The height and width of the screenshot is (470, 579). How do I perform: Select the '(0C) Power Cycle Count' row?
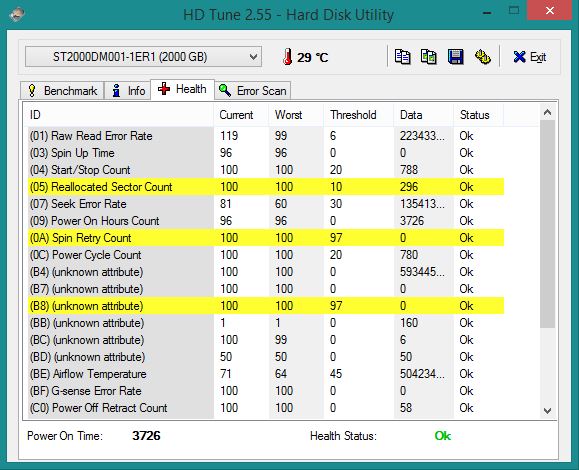point(265,255)
